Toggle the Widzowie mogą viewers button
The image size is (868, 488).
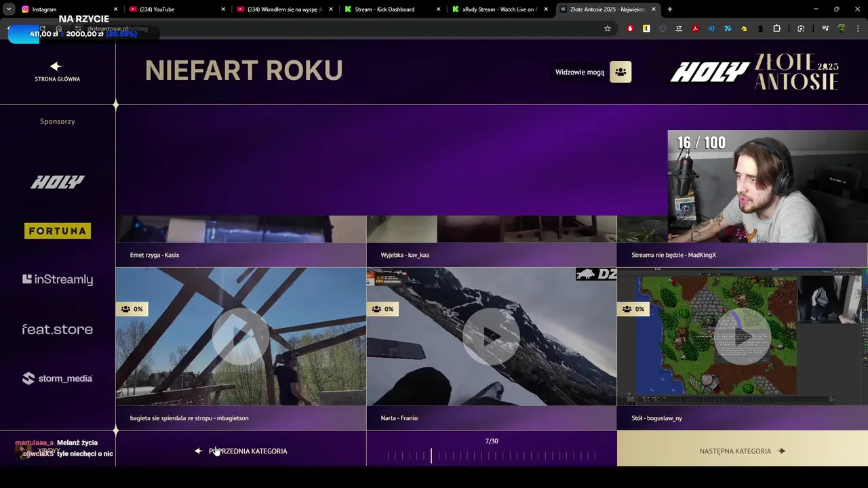[620, 72]
